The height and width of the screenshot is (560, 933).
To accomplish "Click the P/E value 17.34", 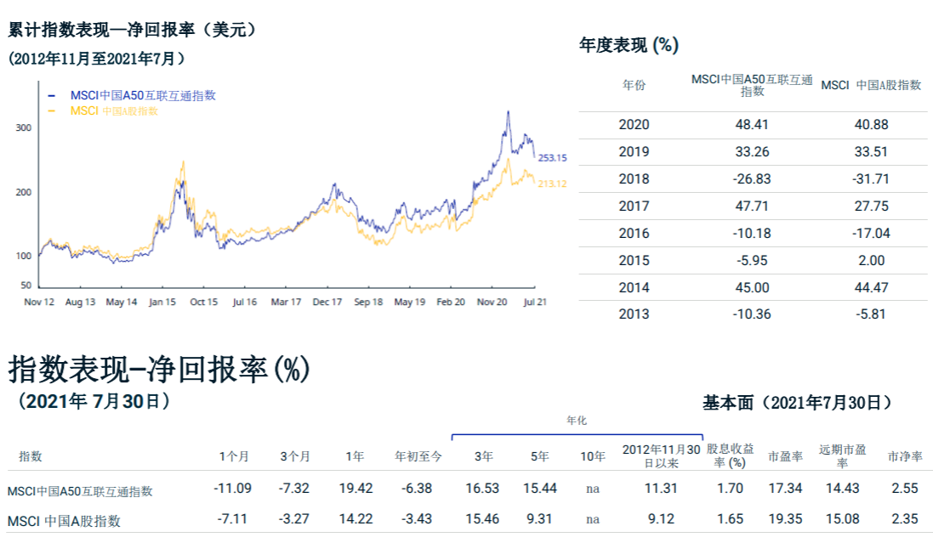I will tap(785, 489).
